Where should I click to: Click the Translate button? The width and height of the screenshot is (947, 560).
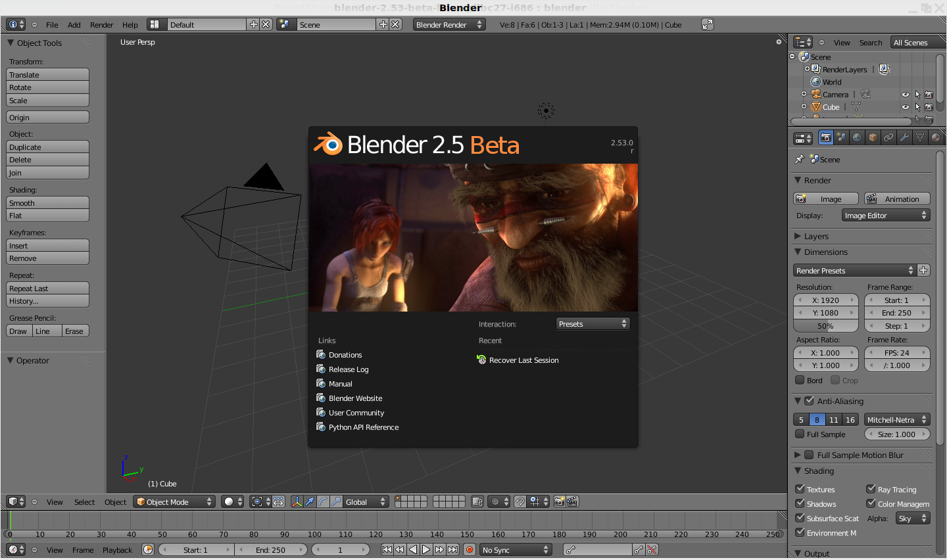47,75
